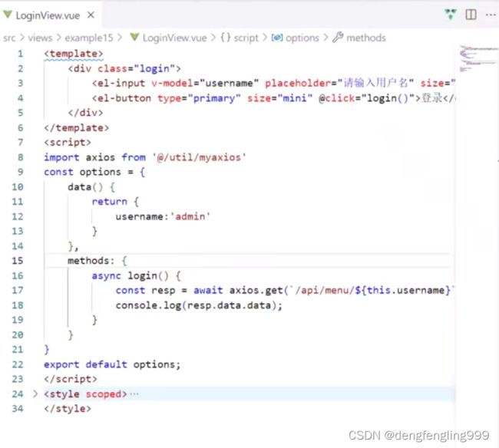
Task: Click 'async login()' on line 16
Action: pyautogui.click(x=131, y=275)
